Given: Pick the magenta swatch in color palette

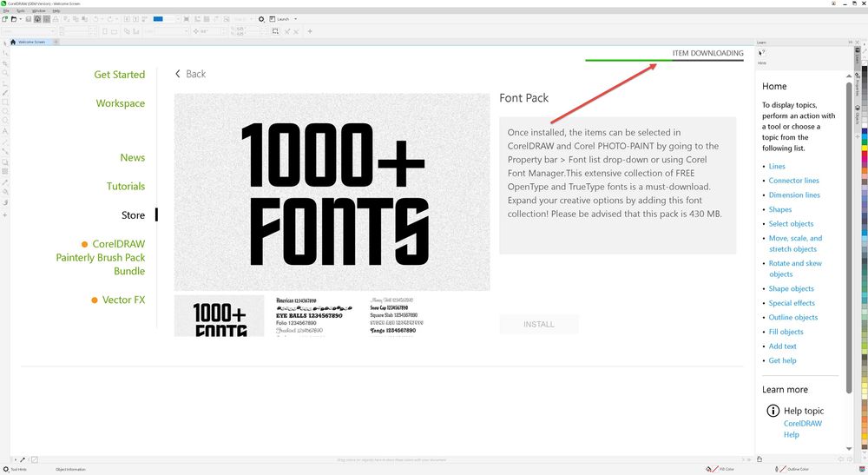Looking at the screenshot, I should [x=865, y=160].
